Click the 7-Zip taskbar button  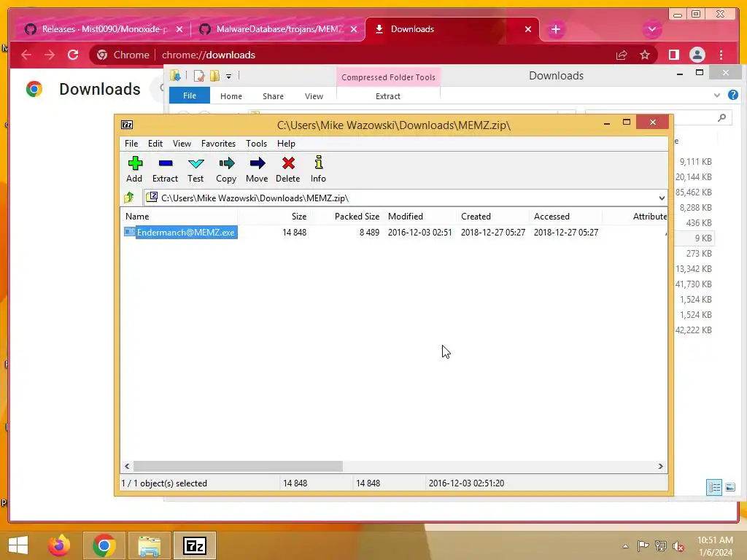coord(194,545)
